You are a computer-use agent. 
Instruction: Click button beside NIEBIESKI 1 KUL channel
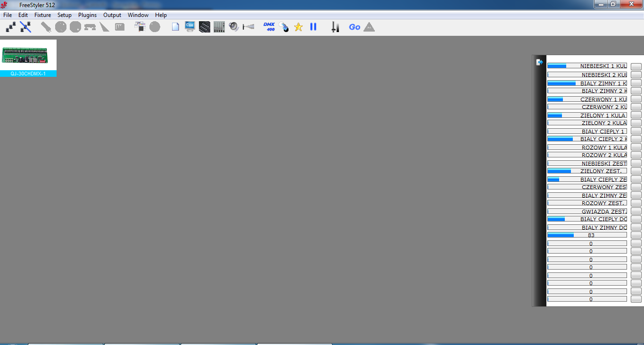pyautogui.click(x=636, y=66)
